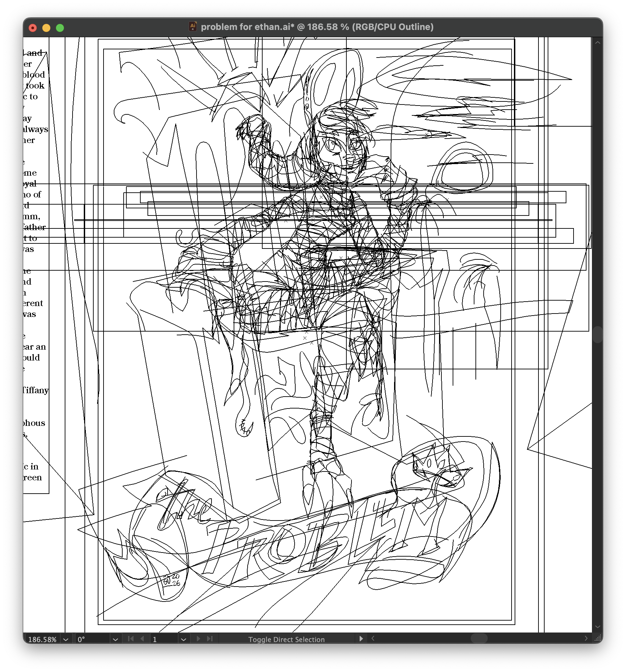The width and height of the screenshot is (626, 672).
Task: Click the 186.58% zoom field
Action: click(42, 639)
